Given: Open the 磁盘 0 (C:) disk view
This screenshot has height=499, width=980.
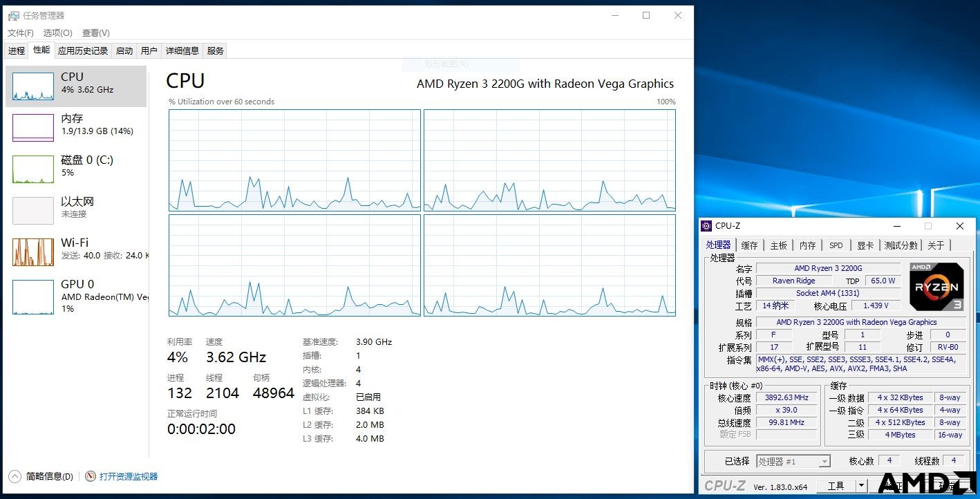Looking at the screenshot, I should [x=76, y=169].
